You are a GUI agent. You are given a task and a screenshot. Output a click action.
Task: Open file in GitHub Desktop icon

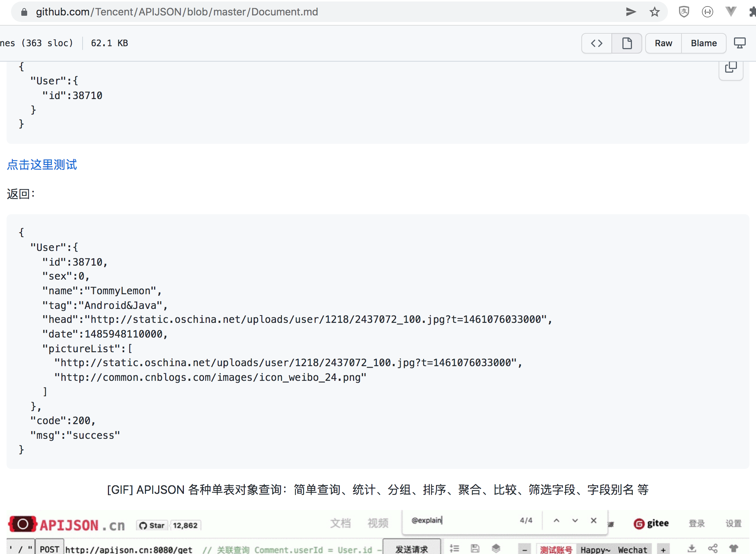(x=739, y=43)
